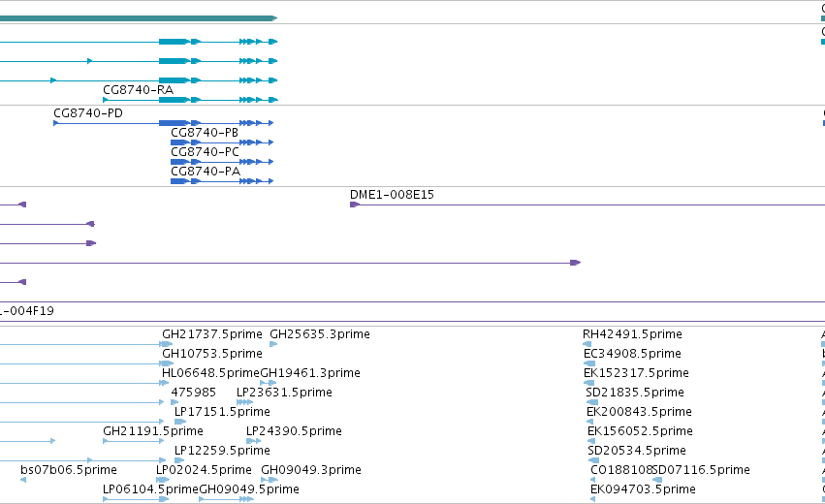The image size is (825, 504).
Task: Open the GH10753.5prime EST label
Action: [212, 354]
